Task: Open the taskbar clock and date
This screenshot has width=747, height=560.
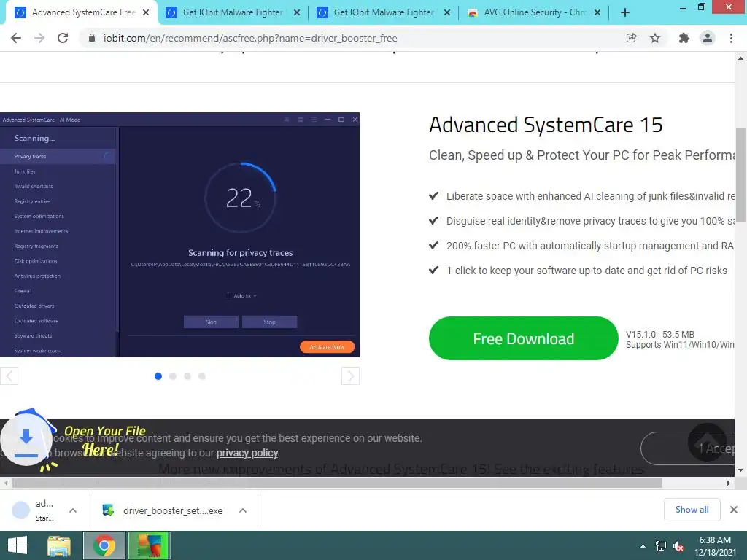Action: click(715, 546)
